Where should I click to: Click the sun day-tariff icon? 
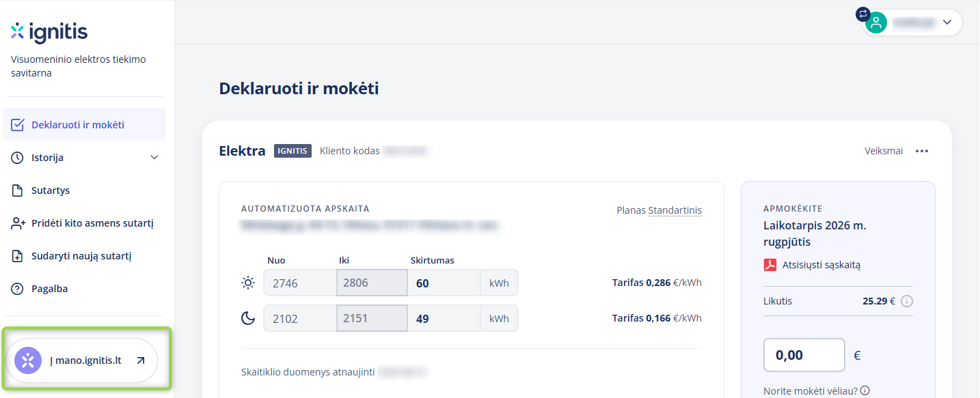247,283
